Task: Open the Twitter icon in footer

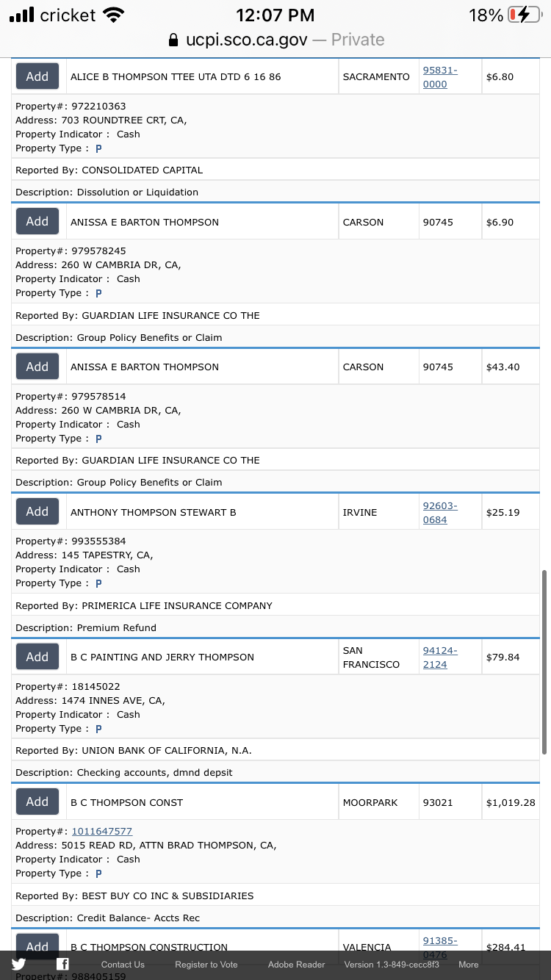Action: (18, 965)
